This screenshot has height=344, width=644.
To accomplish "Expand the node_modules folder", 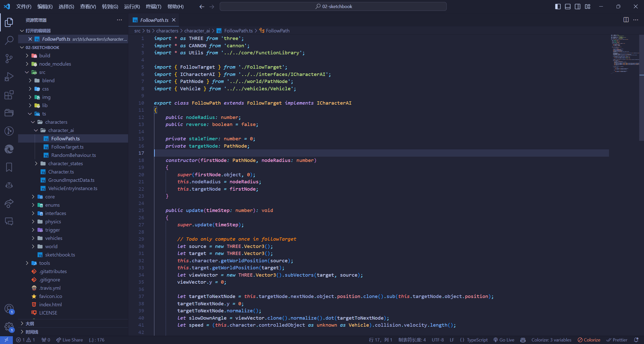I will 27,64.
